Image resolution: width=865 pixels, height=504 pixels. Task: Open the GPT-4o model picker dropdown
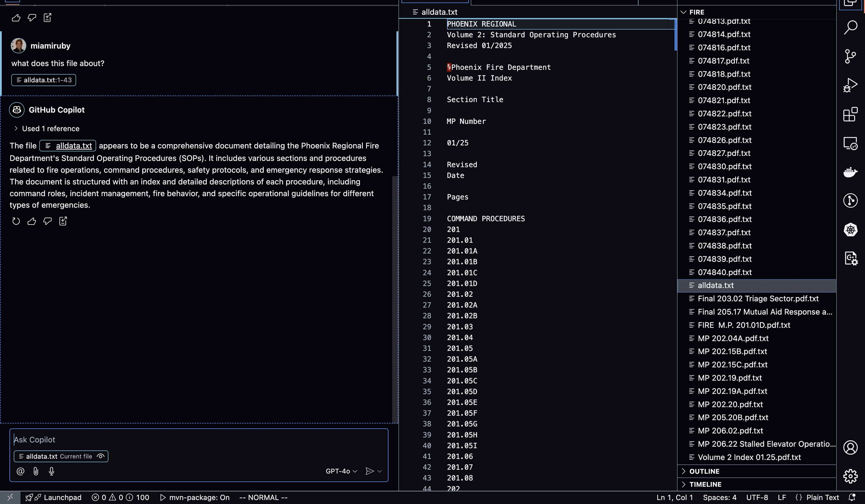[x=341, y=471]
